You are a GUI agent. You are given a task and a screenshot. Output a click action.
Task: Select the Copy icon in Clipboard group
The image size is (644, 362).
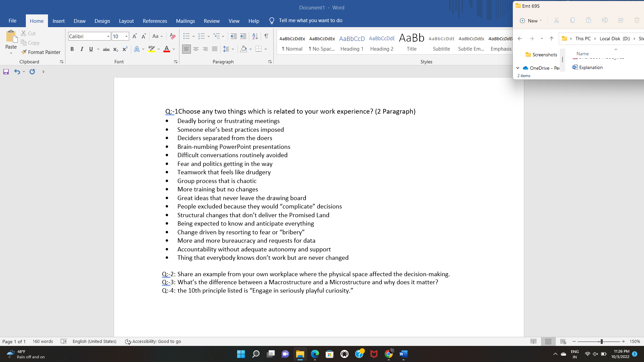pyautogui.click(x=30, y=43)
